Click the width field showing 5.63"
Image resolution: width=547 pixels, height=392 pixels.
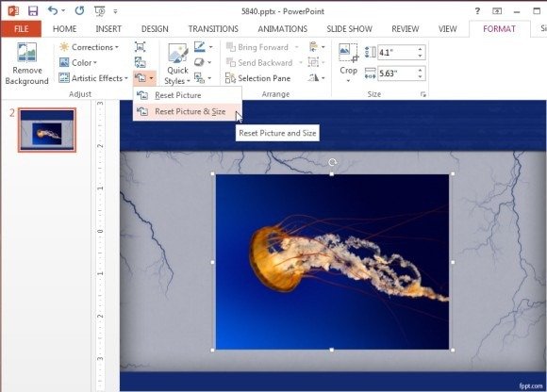(x=397, y=73)
